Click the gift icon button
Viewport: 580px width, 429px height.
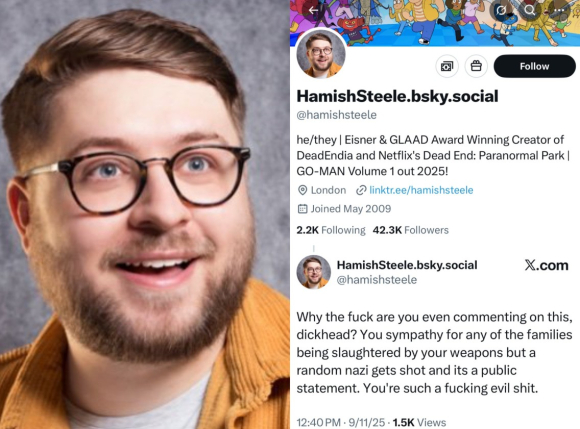[476, 66]
